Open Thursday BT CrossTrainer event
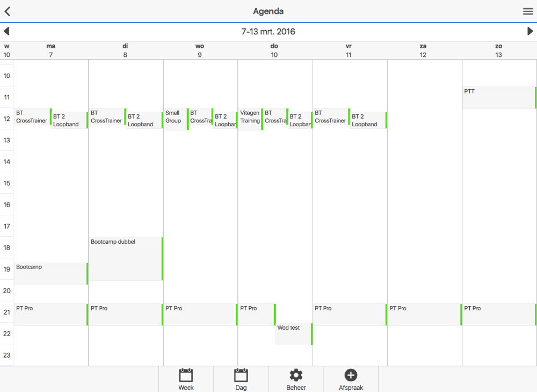The image size is (537, 392). point(275,117)
